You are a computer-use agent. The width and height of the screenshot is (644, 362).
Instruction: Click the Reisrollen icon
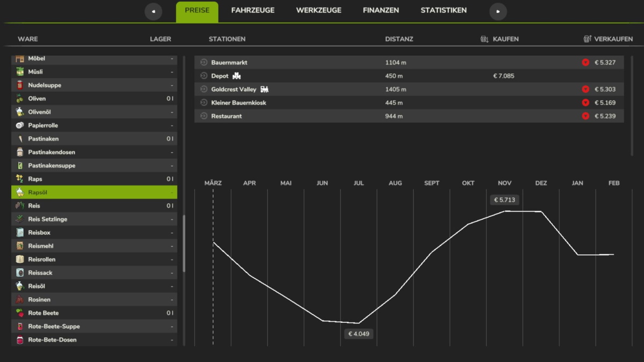[20, 260]
